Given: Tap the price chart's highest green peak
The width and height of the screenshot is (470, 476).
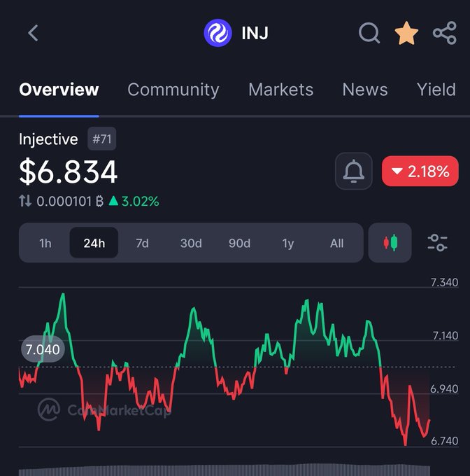Looking at the screenshot, I should (63, 294).
